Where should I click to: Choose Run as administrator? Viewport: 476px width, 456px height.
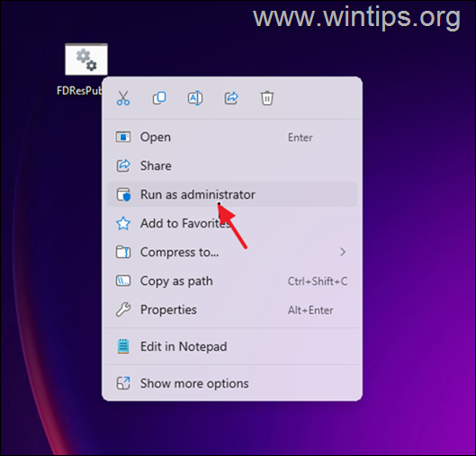(x=232, y=194)
